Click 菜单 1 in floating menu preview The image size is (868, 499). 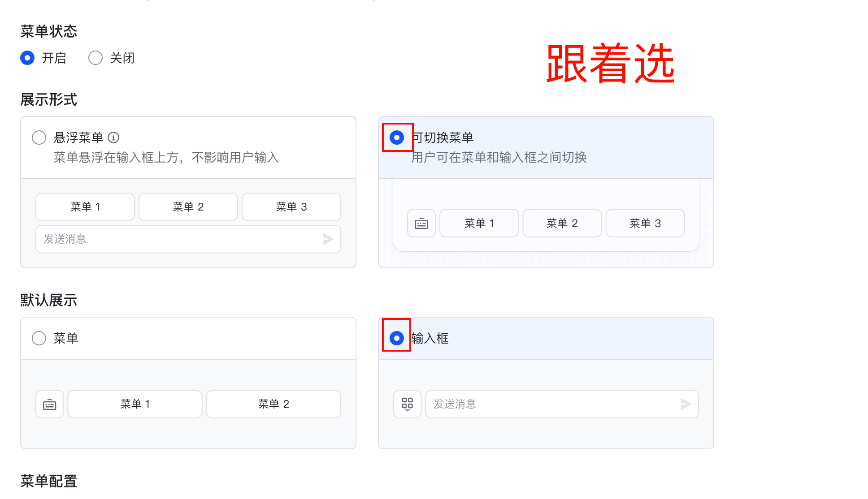pyautogui.click(x=85, y=207)
